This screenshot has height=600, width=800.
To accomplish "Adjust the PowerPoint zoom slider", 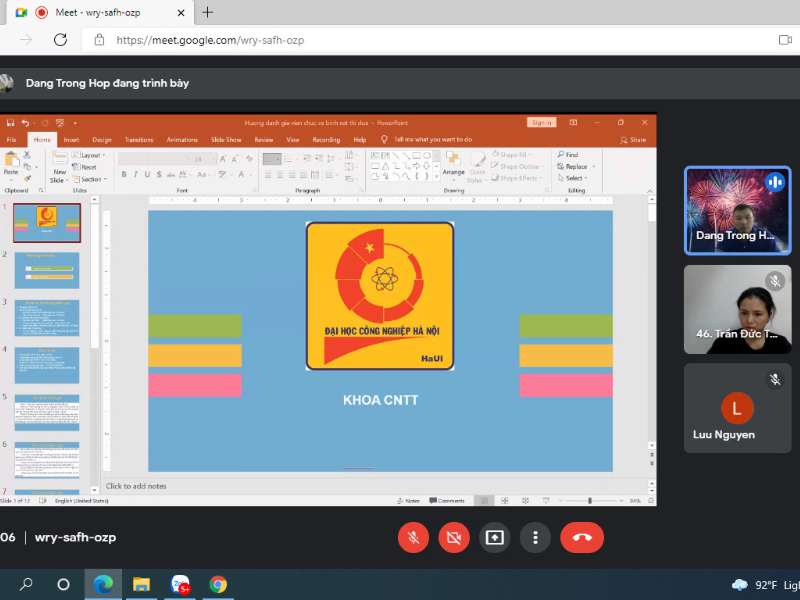I will tap(589, 500).
